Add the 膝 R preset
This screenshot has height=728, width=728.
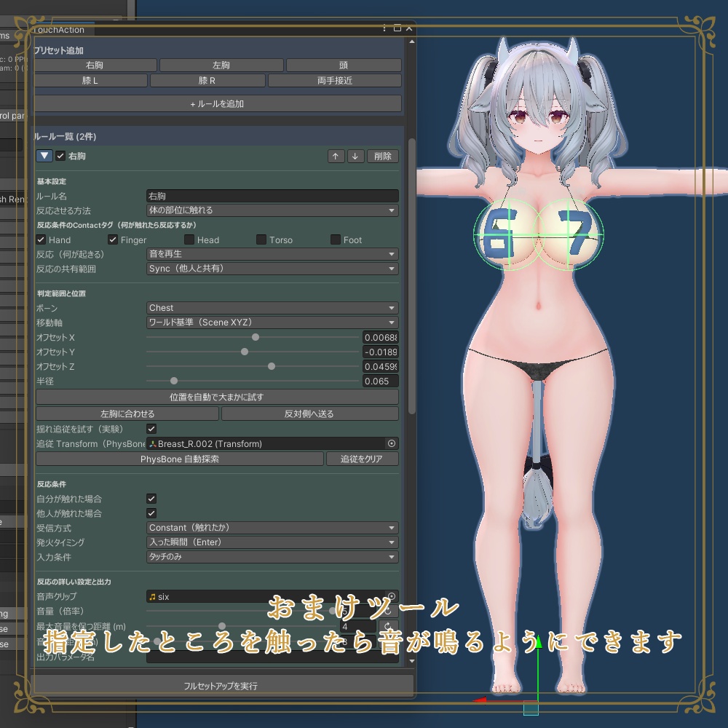pos(207,80)
